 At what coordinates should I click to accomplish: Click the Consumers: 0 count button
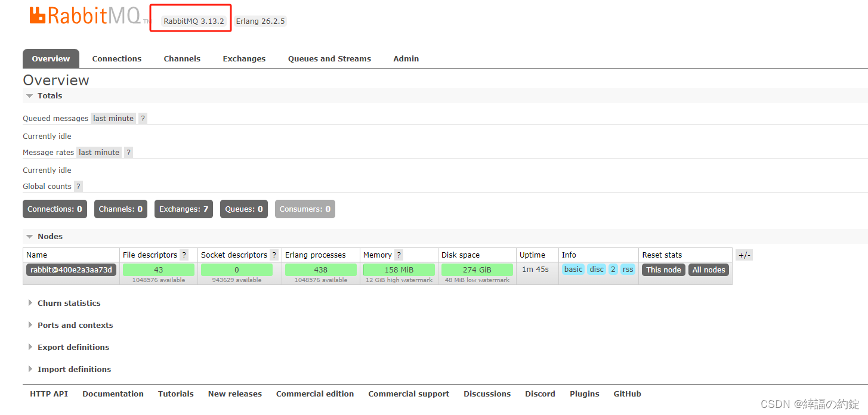[305, 209]
